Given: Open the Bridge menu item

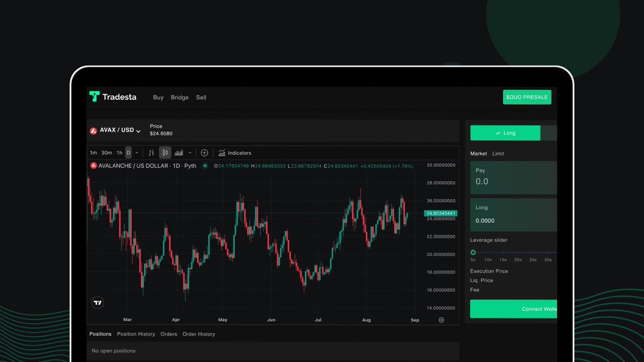Looking at the screenshot, I should click(179, 97).
